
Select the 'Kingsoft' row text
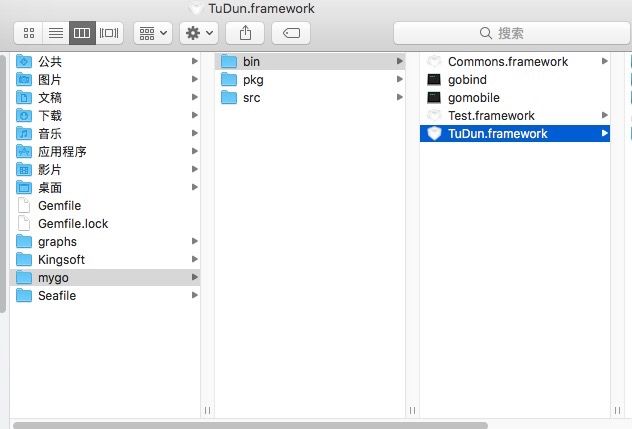(x=61, y=260)
